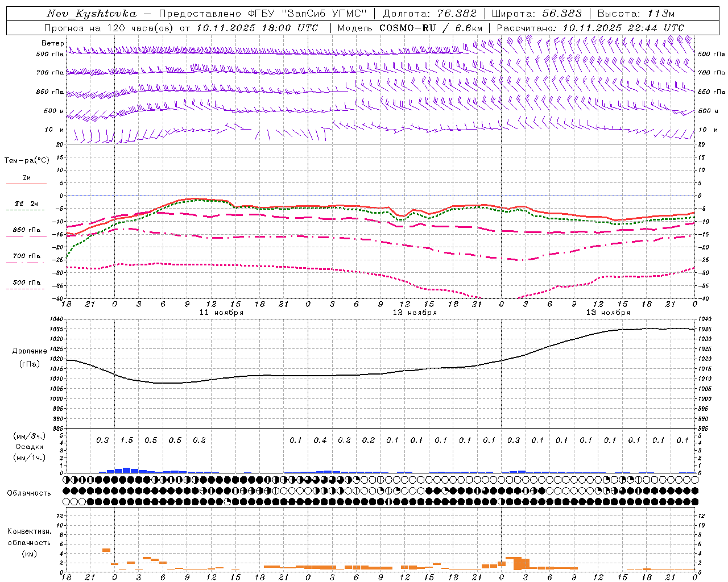
Task: Click the 'Облачность' cloud cover label
Action: (x=29, y=493)
